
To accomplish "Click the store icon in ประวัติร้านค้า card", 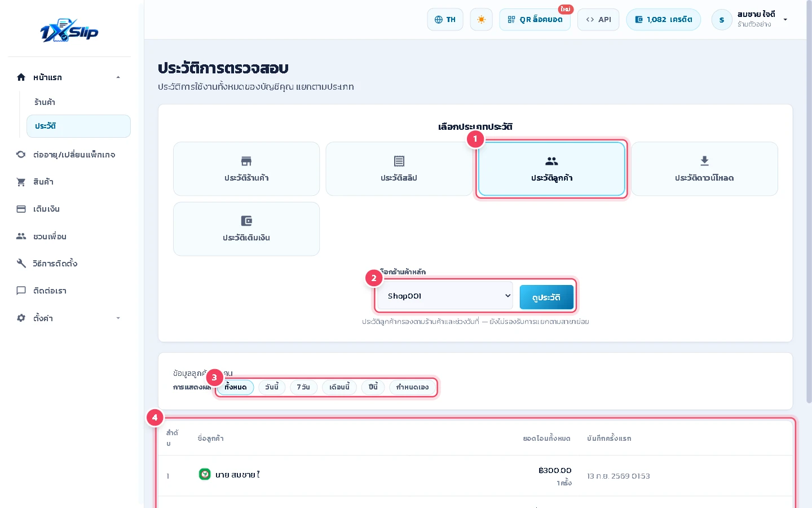I will (x=246, y=161).
